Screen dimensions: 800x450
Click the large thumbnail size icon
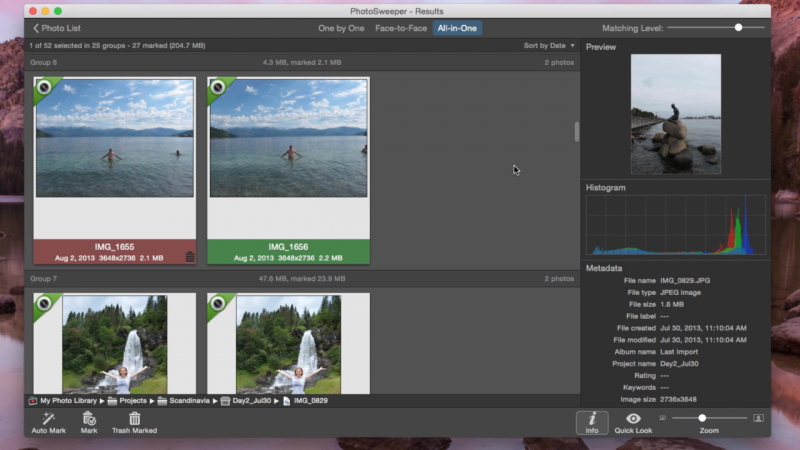point(758,418)
